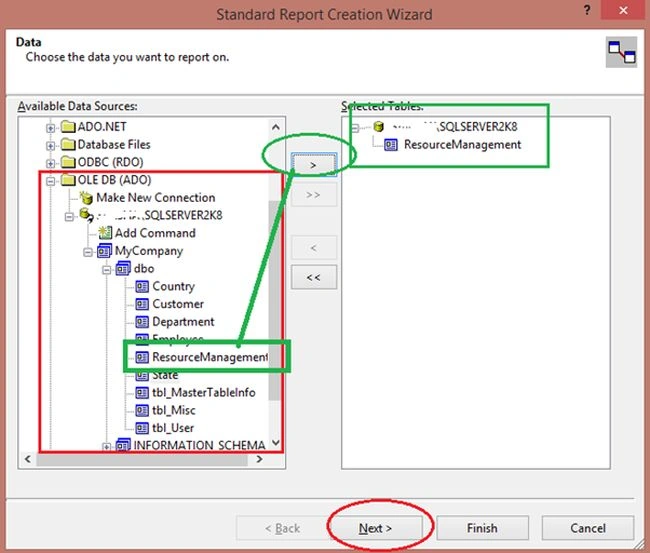Screen dimensions: 650x553
Task: Click the Department table icon
Action: click(142, 322)
